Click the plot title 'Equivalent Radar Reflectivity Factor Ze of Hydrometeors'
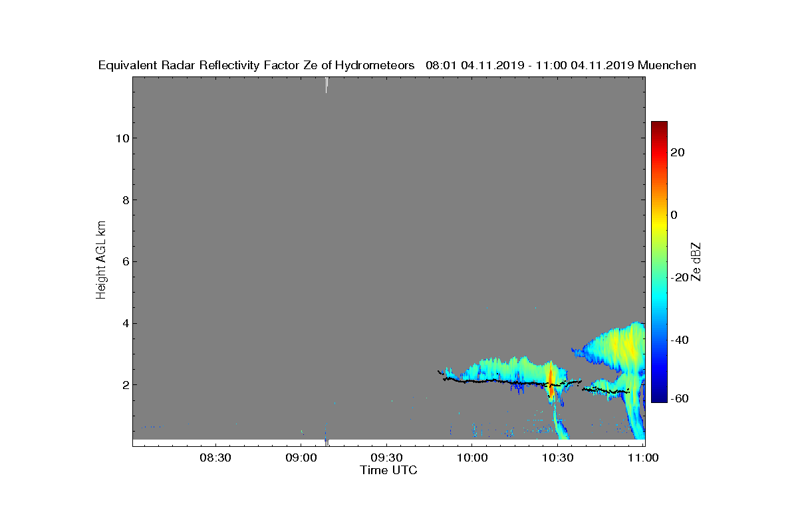Screen dimensions: 798x532 tap(257, 65)
